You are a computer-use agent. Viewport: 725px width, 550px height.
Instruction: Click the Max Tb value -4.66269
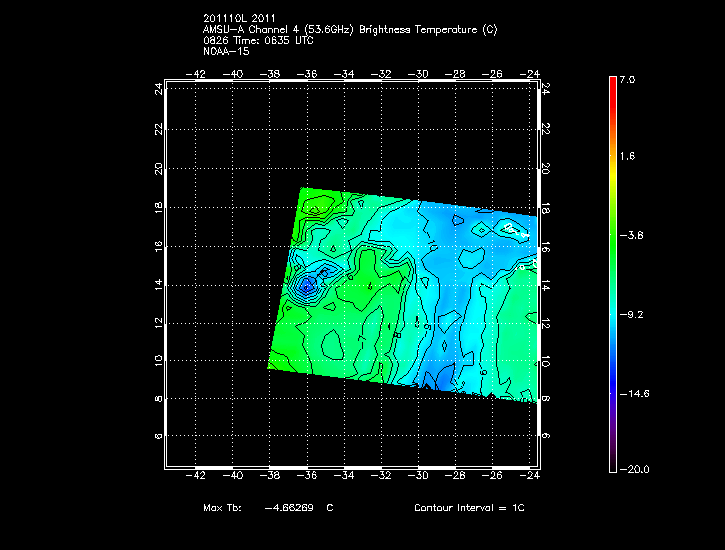290,508
